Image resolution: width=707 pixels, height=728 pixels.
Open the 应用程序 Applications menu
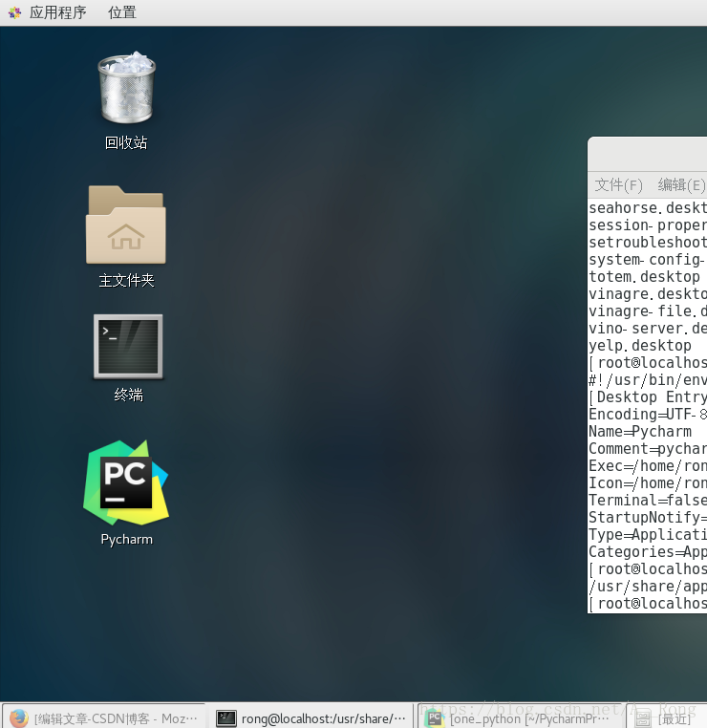57,12
